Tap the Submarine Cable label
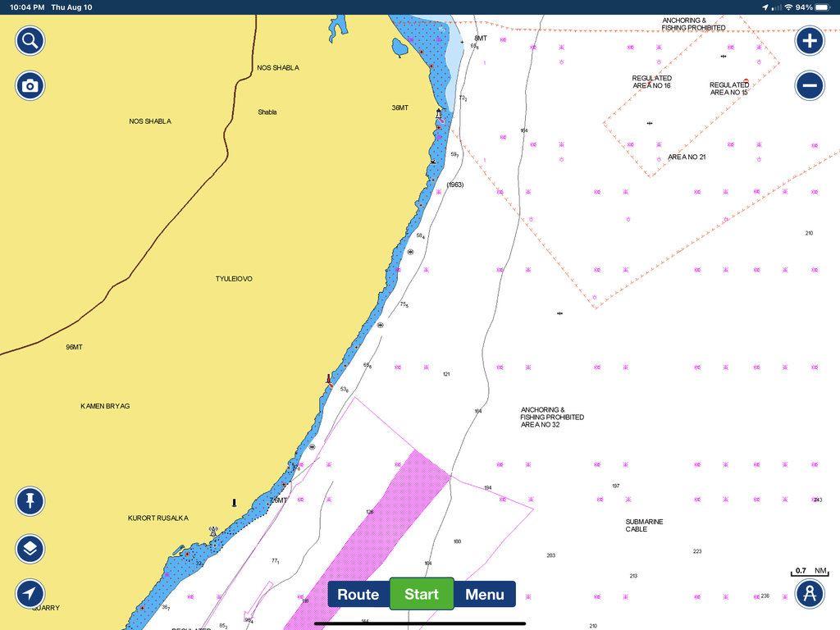 (x=644, y=526)
